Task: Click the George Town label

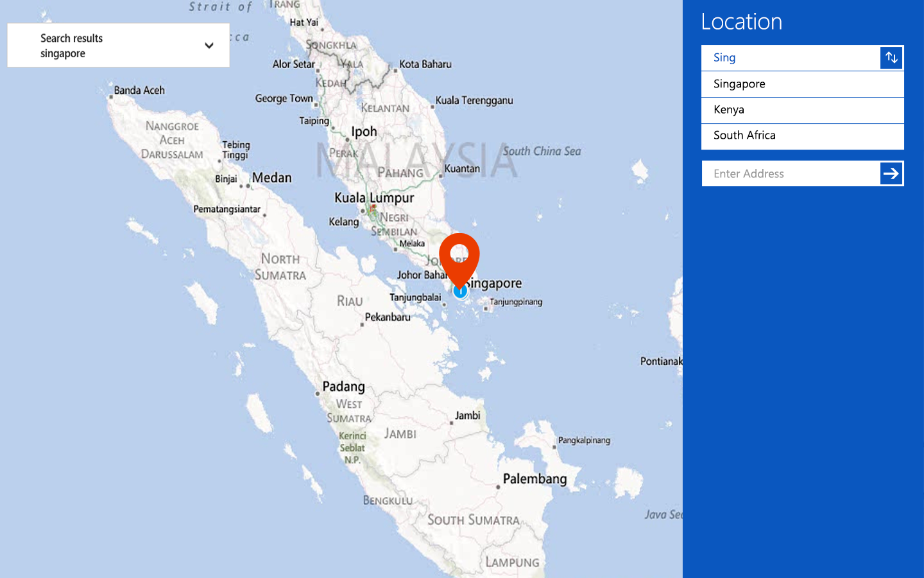Action: [284, 98]
